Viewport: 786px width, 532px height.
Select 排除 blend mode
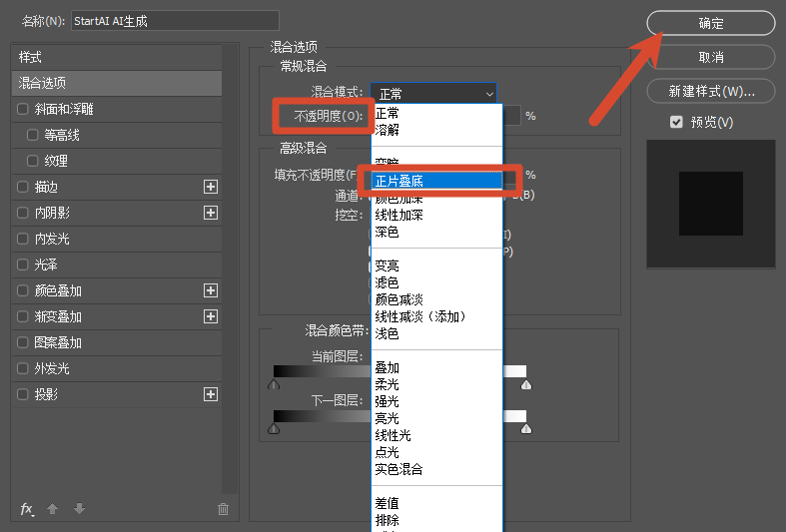[436, 520]
